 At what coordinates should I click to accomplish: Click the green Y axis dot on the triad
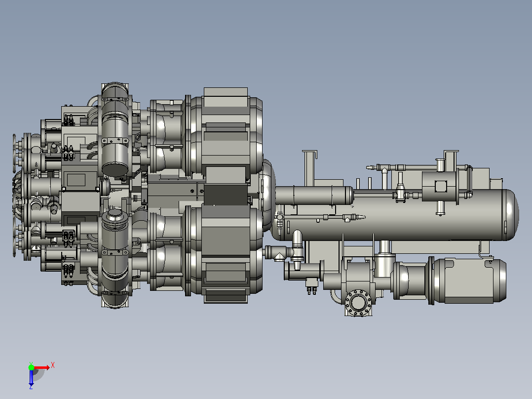click(x=31, y=367)
